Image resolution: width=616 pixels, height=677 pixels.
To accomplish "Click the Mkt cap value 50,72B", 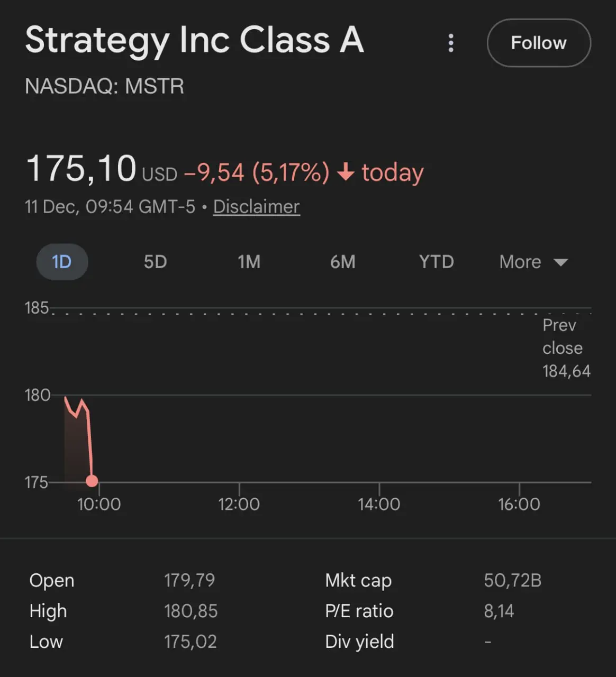I will click(512, 580).
